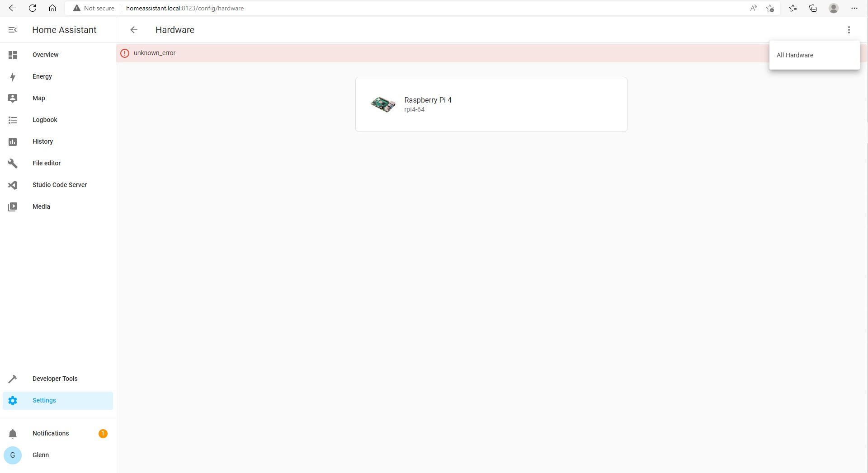This screenshot has width=868, height=473.
Task: Open the browser collections icon
Action: (813, 8)
